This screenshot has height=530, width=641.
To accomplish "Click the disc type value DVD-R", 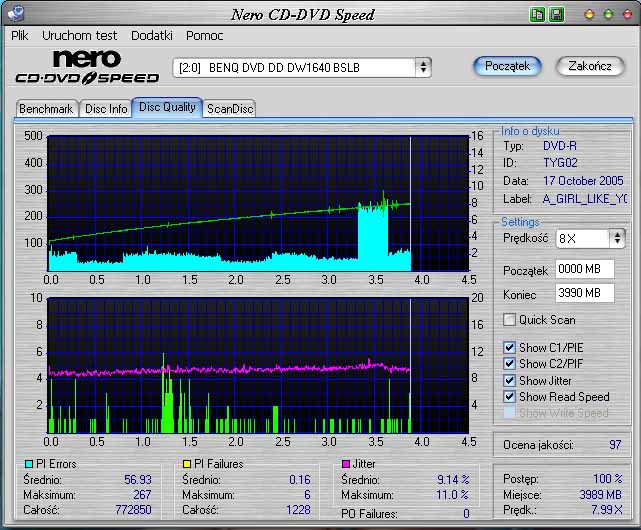I will [x=560, y=146].
